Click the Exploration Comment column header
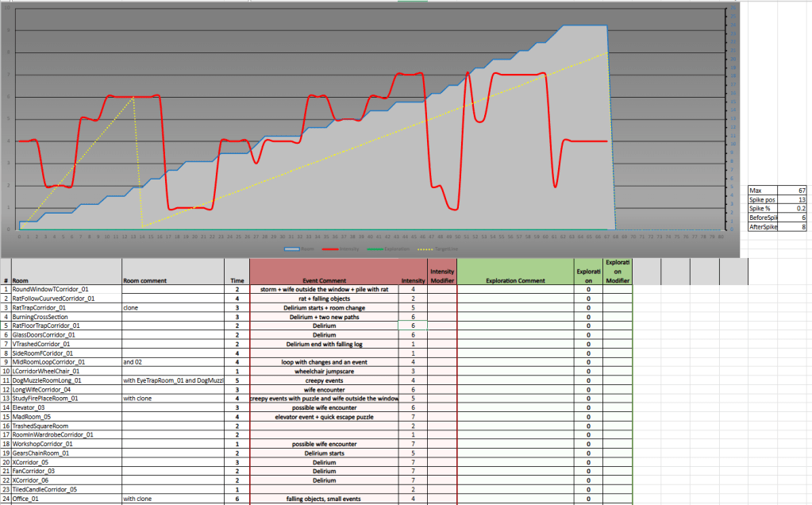 pyautogui.click(x=514, y=280)
